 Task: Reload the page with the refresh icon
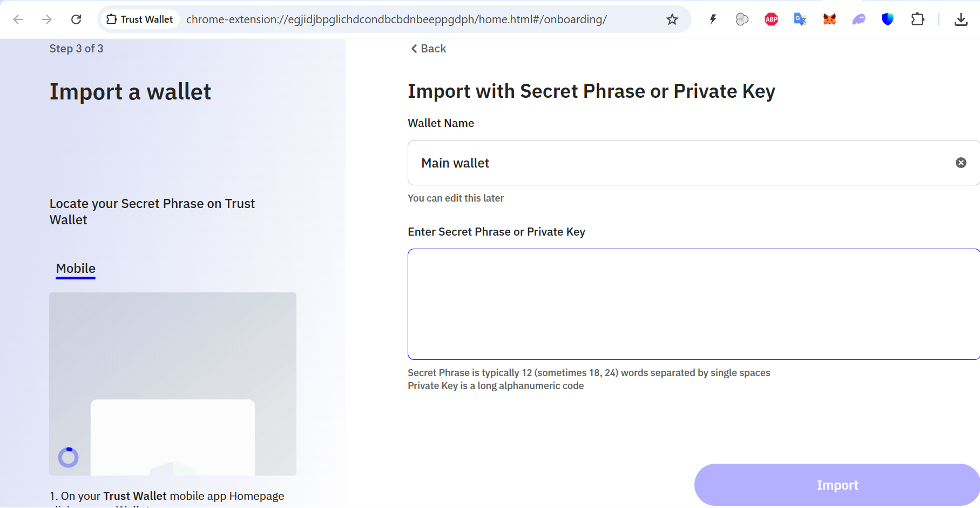click(76, 19)
